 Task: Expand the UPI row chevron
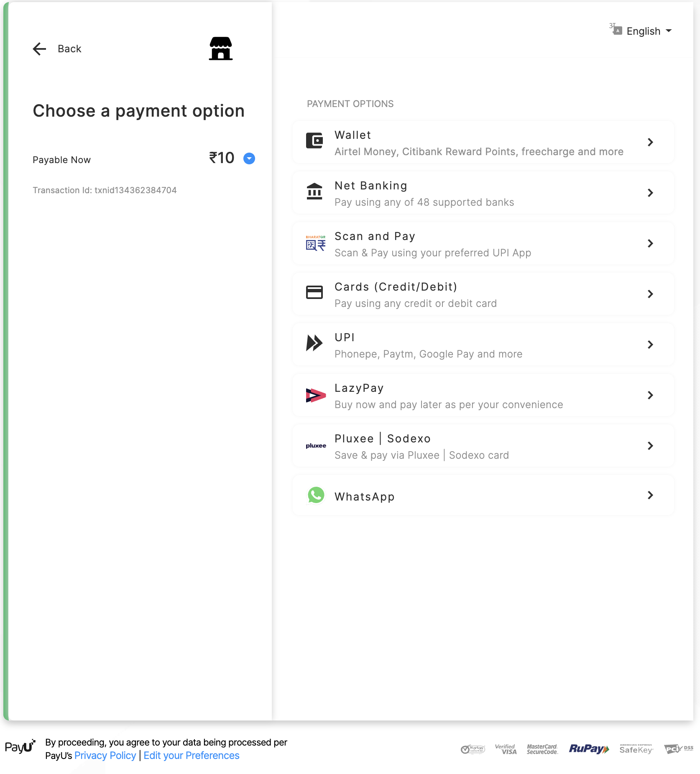(650, 345)
